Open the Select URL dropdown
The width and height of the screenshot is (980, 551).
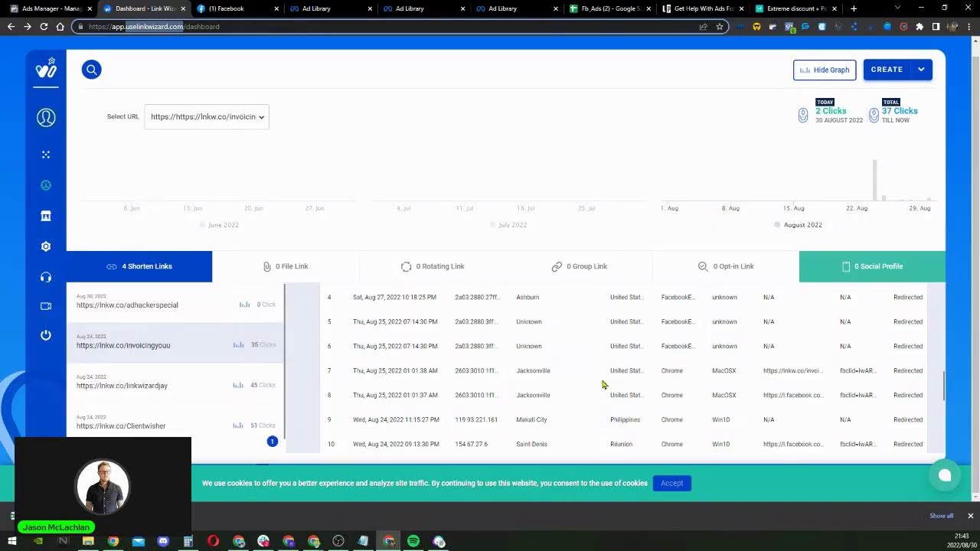[207, 117]
